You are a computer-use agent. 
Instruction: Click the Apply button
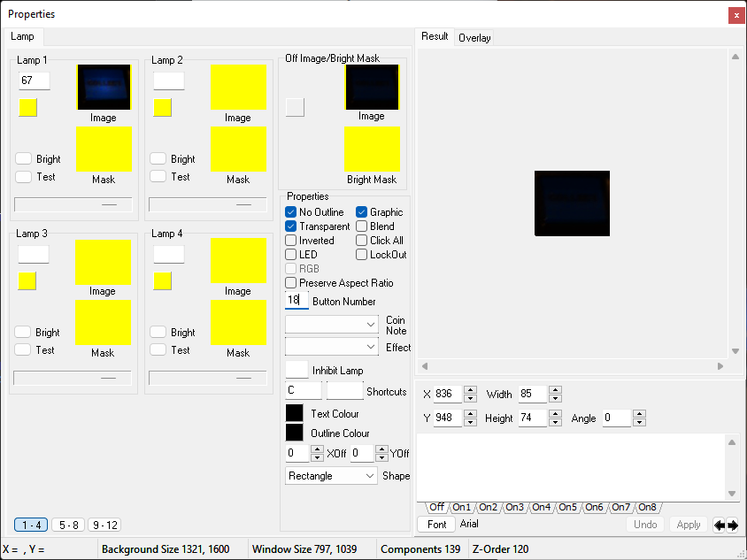688,525
